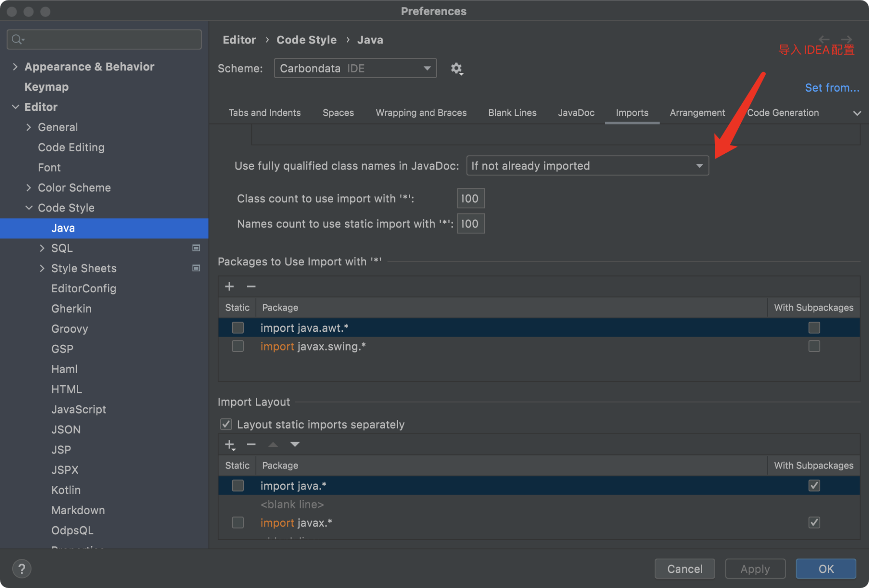Click the add button in Import Layout toolbar
The width and height of the screenshot is (869, 588).
pos(230,445)
